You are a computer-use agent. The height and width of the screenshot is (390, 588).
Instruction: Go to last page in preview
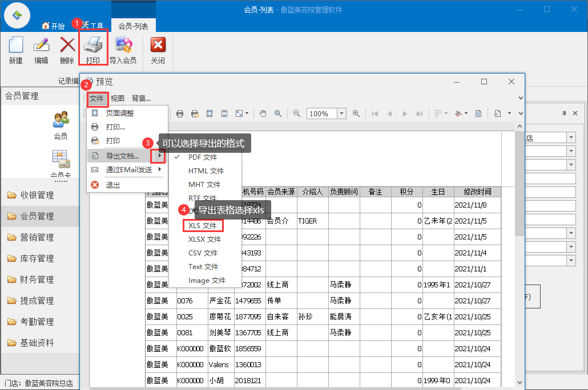(x=420, y=113)
